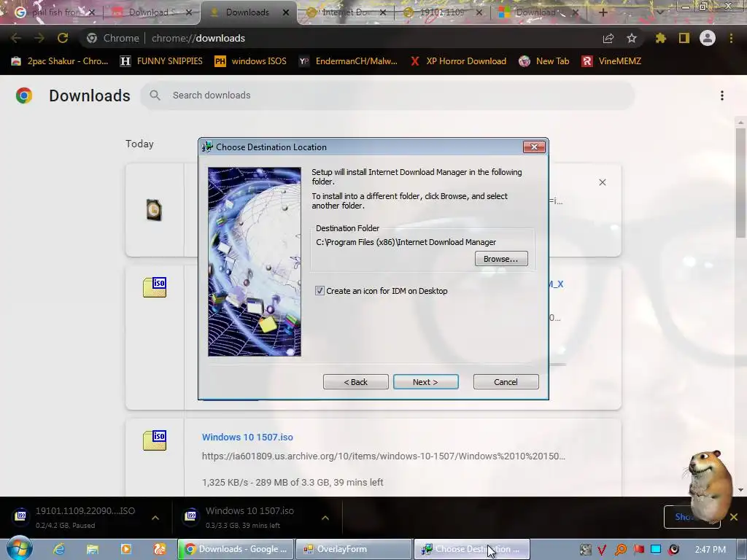Screen dimensions: 747x560
Task: Toggle the Chrome side panel icon
Action: point(684,38)
